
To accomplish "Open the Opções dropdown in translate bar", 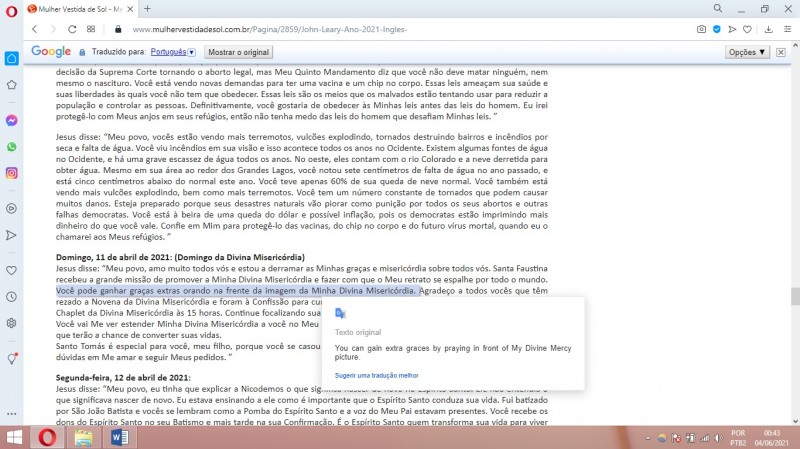I will point(748,51).
